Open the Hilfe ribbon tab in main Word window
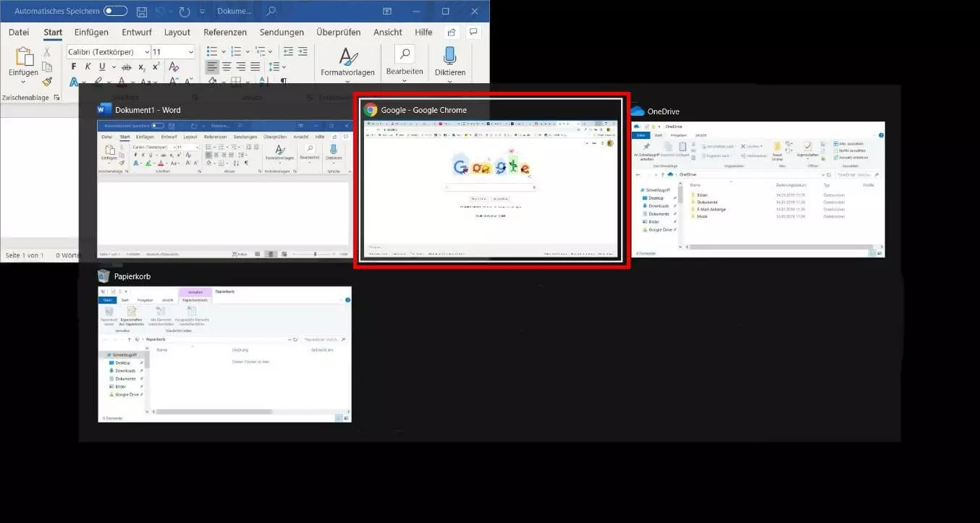The image size is (980, 523). click(423, 33)
